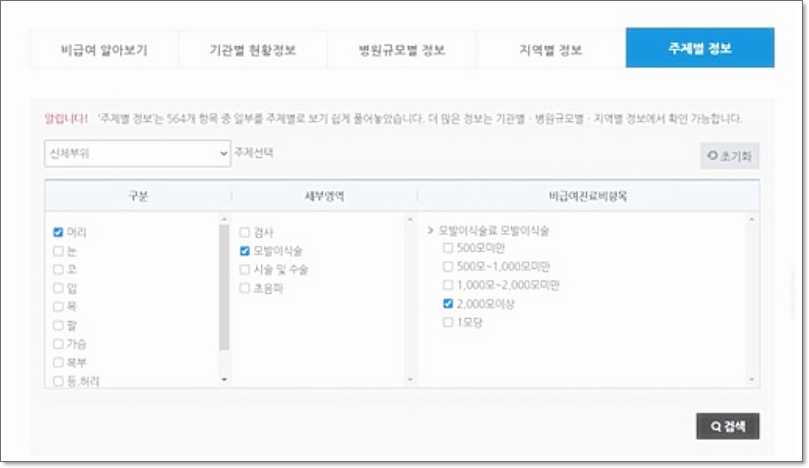This screenshot has width=809, height=468.
Task: Select the 주제별 정보 tab
Action: pyautogui.click(x=700, y=48)
